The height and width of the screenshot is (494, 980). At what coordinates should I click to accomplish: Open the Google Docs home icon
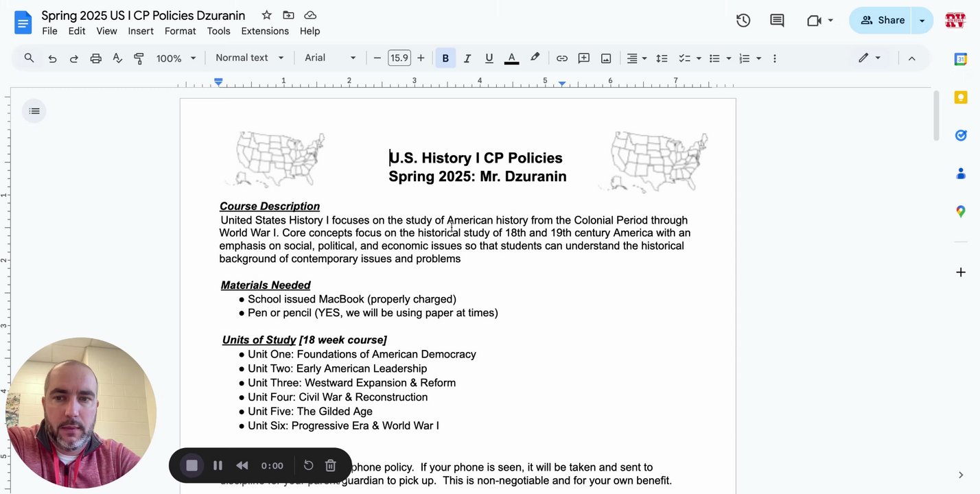pyautogui.click(x=23, y=22)
